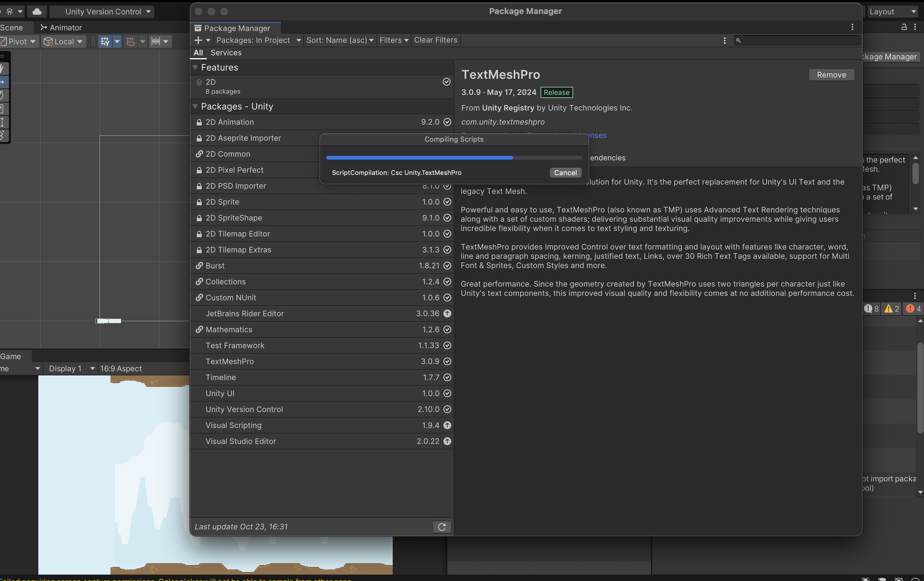Select the Test Framework package row
This screenshot has height=581, width=924.
322,345
